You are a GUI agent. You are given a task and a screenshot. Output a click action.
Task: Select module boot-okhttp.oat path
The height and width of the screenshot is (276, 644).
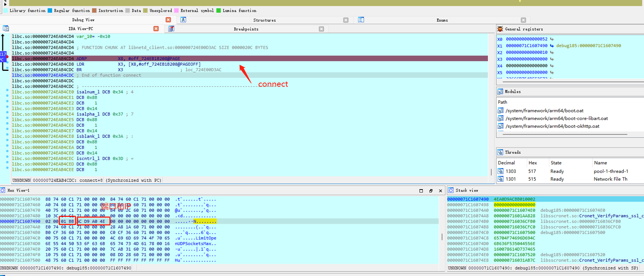coord(552,126)
